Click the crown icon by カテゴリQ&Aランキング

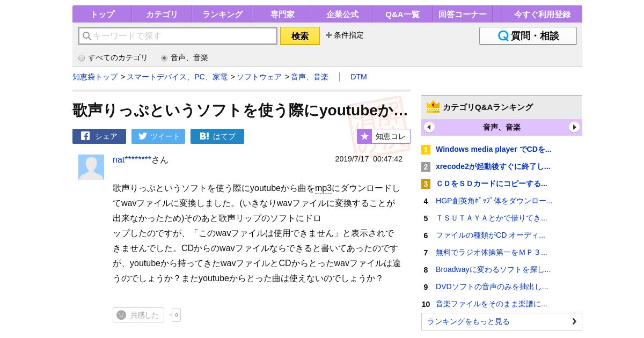click(433, 107)
